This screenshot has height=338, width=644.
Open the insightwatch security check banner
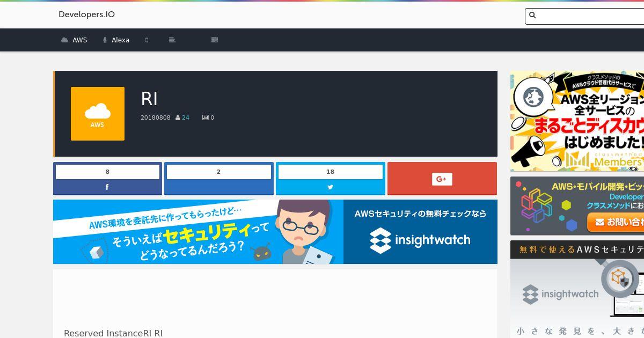pyautogui.click(x=275, y=232)
